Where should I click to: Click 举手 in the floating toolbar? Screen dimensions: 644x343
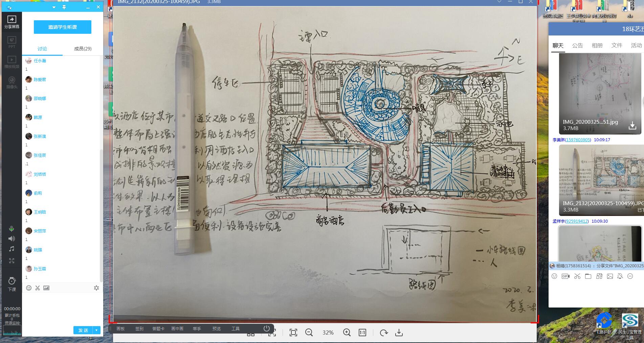[197, 328]
